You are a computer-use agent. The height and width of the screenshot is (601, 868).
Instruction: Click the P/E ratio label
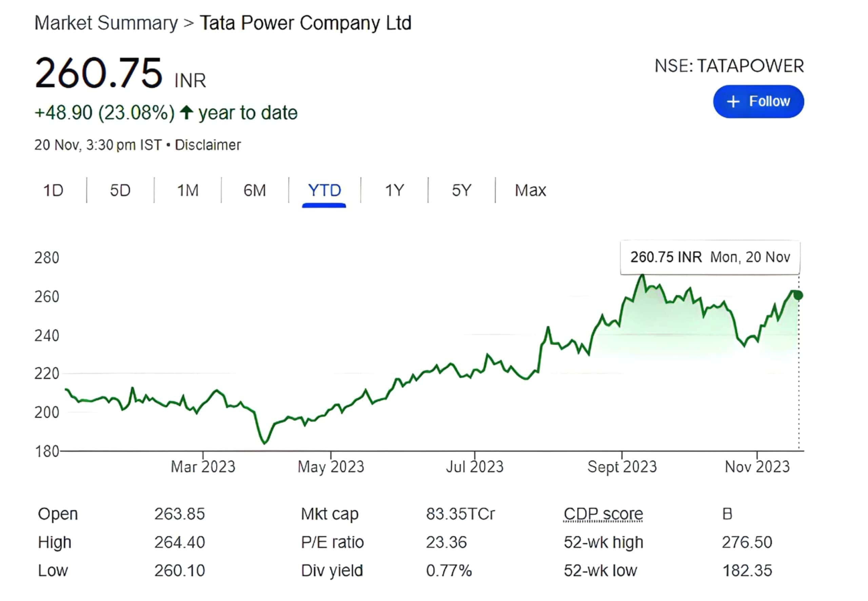coord(332,542)
